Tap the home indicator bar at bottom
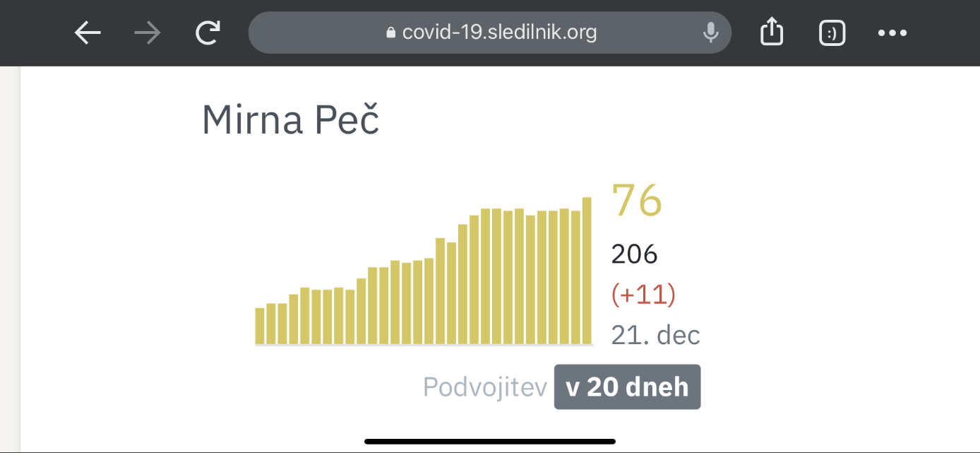Viewport: 980px width, 453px height. pos(490,442)
